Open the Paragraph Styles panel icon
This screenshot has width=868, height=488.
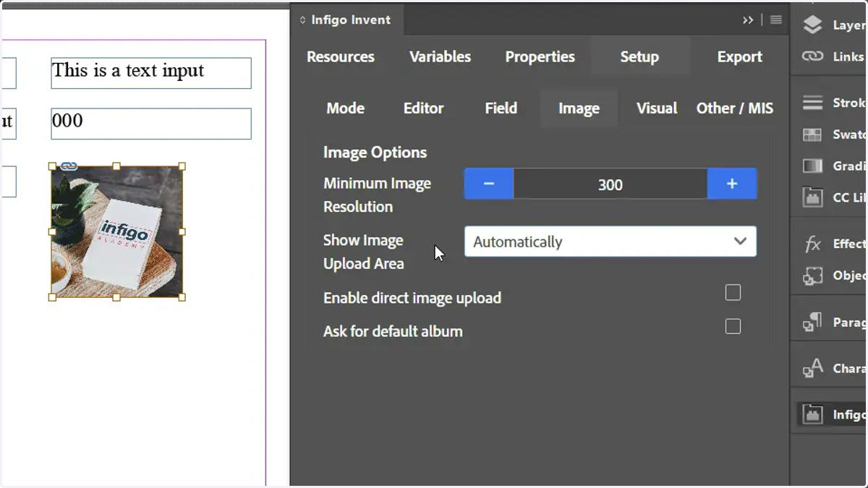813,322
